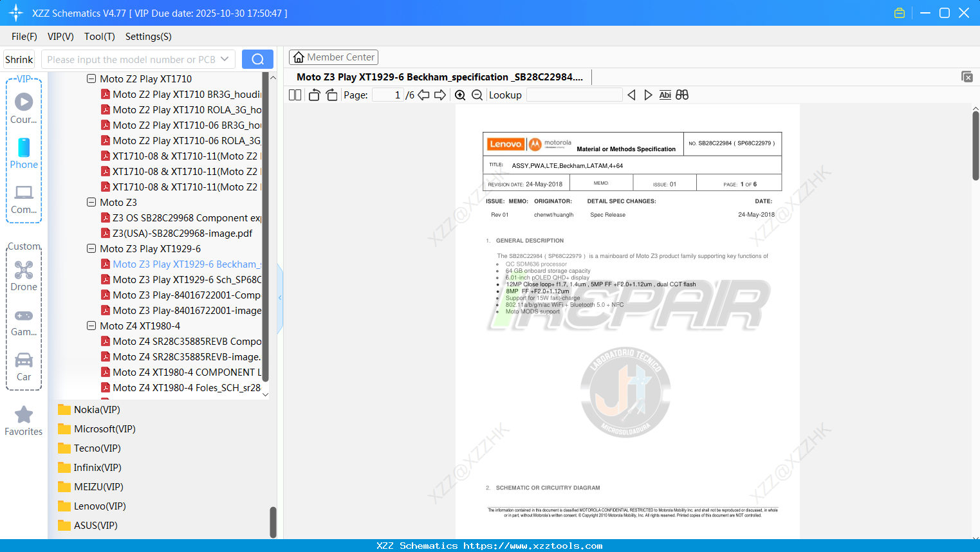Click the brand folder list scrollbar
The height and width of the screenshot is (552, 980).
click(273, 522)
